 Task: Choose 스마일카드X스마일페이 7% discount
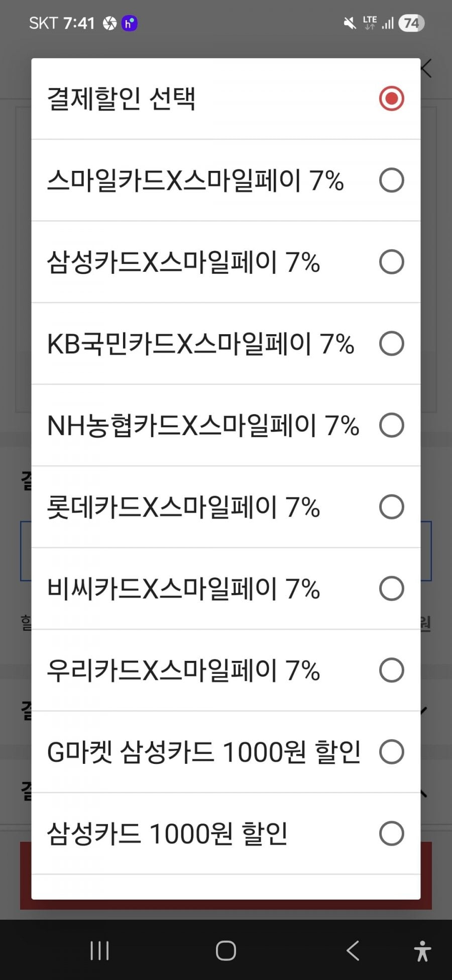[x=391, y=180]
